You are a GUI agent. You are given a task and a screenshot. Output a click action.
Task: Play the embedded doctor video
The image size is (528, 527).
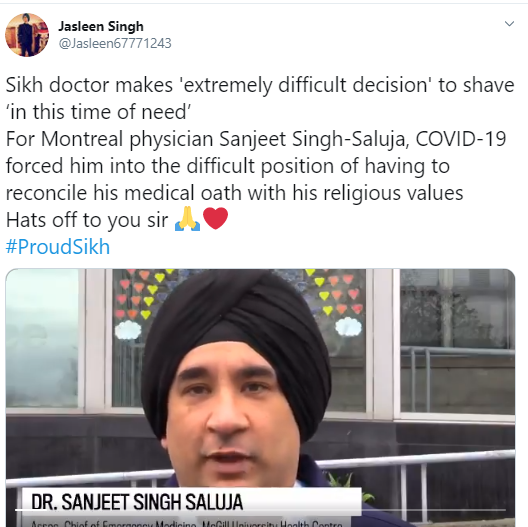tap(260, 398)
